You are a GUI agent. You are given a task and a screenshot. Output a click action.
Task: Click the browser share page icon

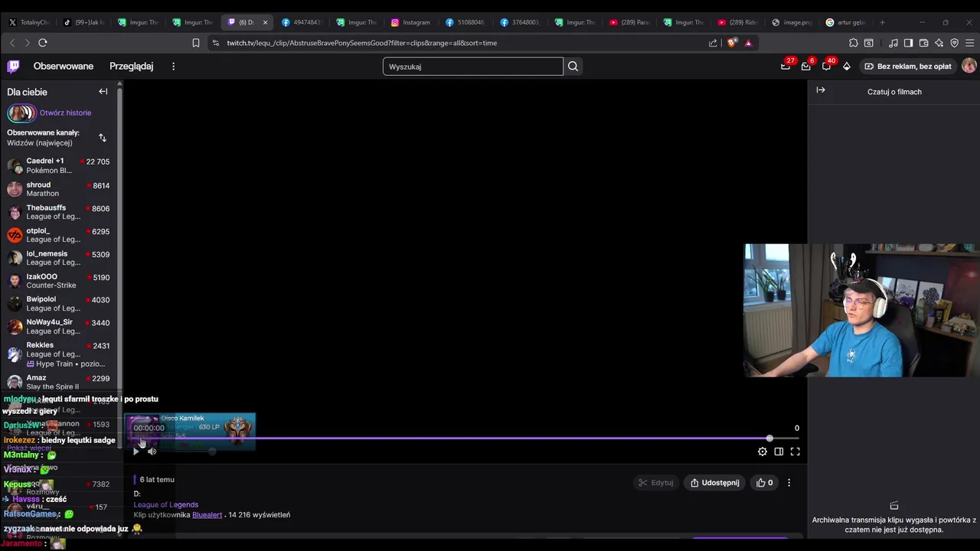pos(714,43)
